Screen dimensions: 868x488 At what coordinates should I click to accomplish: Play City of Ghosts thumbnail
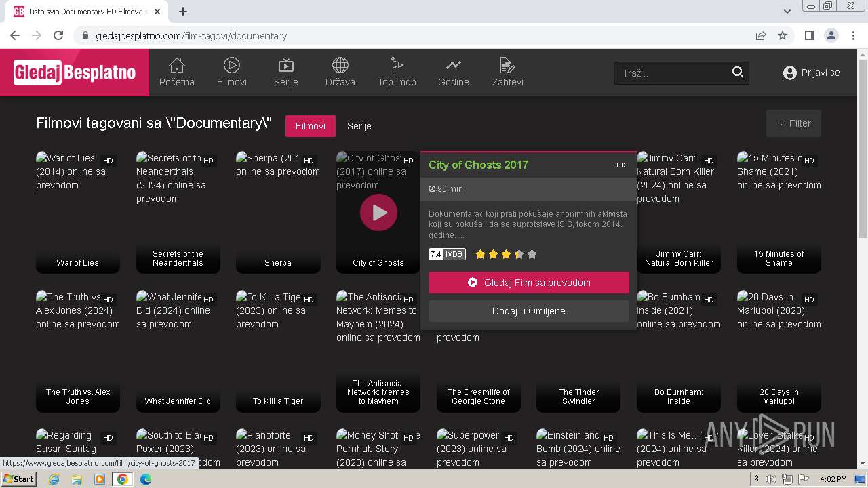(x=378, y=212)
